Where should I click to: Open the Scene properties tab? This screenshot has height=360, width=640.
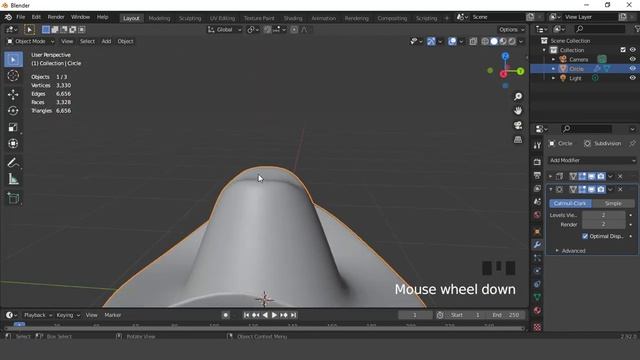(x=537, y=202)
